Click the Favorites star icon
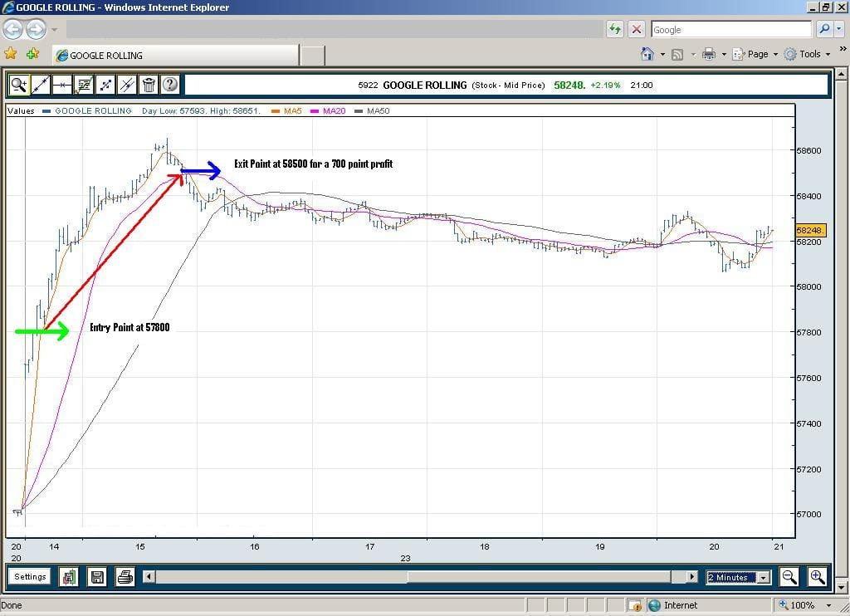 click(10, 54)
